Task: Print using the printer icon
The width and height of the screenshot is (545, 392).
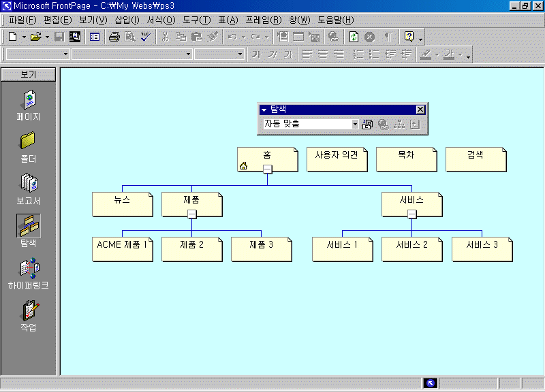Action: point(114,37)
